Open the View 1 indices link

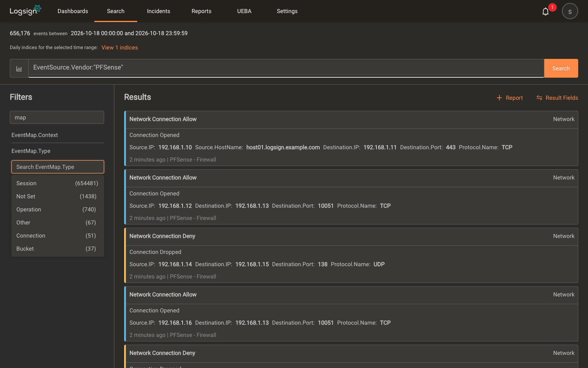(x=120, y=47)
